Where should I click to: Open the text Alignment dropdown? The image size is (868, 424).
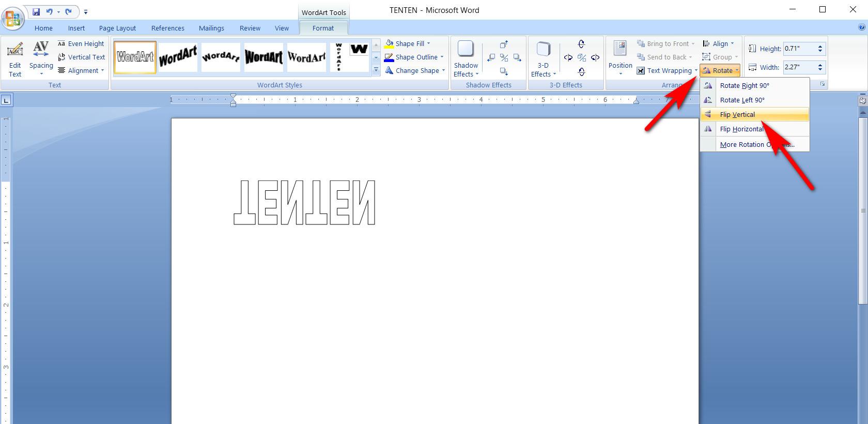pos(82,71)
